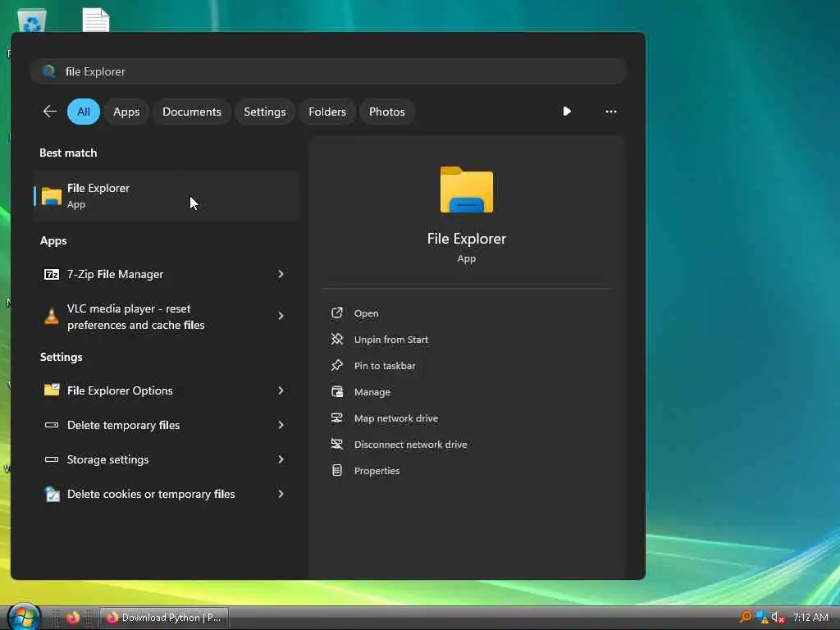Click the Pin to taskbar pin icon

(x=337, y=365)
